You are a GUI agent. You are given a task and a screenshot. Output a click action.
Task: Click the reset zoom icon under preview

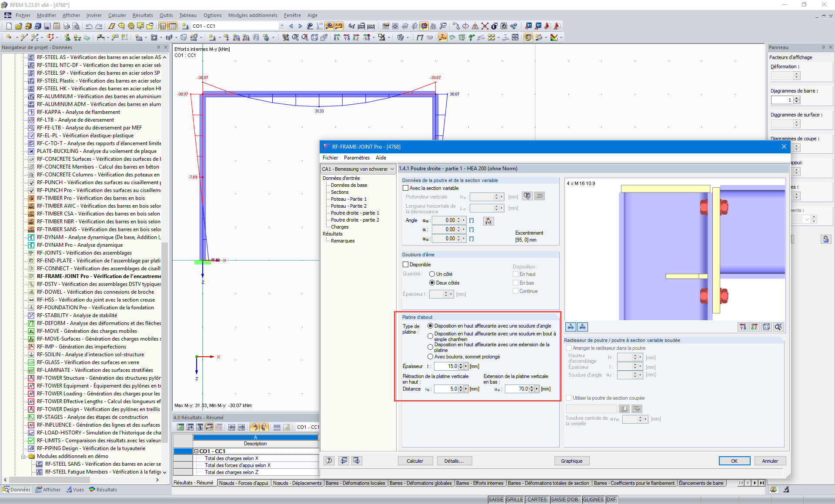[778, 327]
